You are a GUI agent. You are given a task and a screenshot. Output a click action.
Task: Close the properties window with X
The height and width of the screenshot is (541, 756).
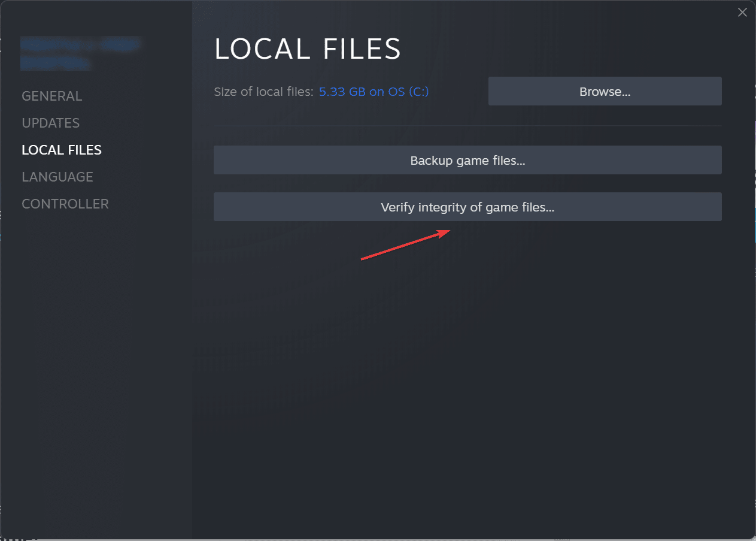click(742, 12)
